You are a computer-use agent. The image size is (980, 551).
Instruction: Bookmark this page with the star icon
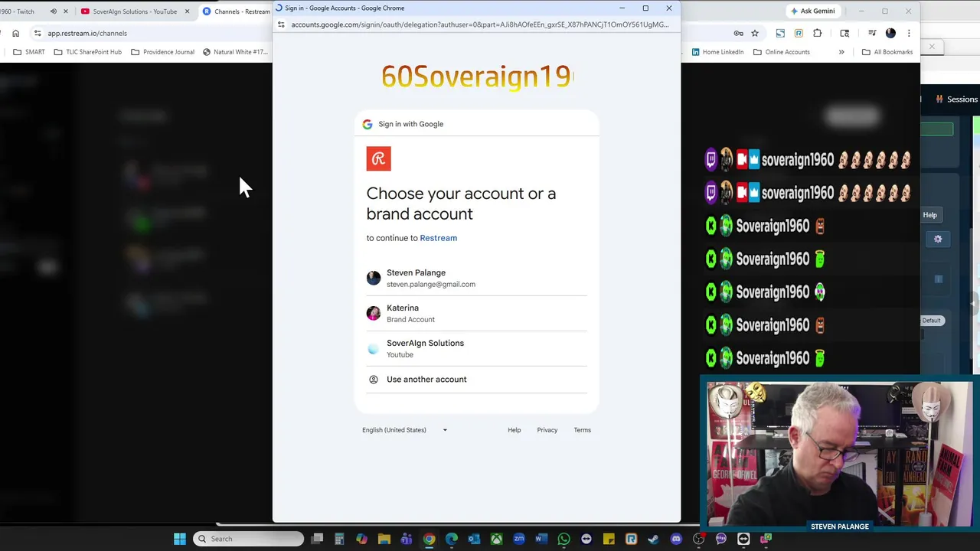(x=754, y=33)
